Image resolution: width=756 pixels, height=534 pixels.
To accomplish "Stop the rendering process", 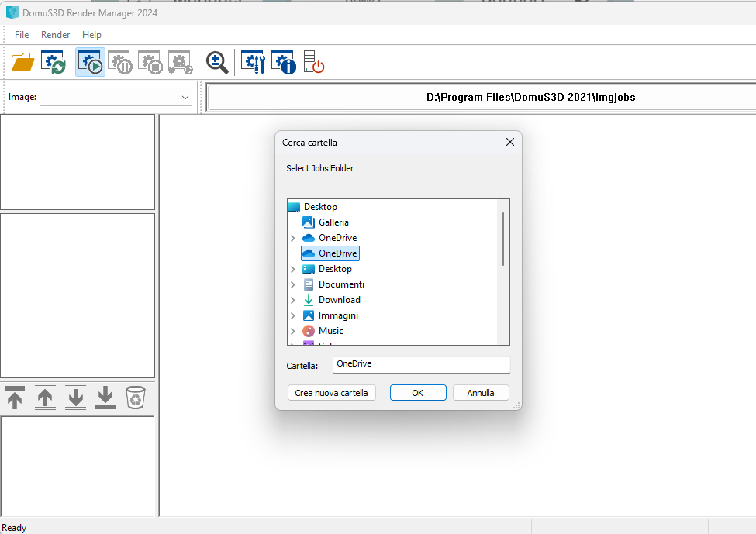I will click(x=150, y=62).
